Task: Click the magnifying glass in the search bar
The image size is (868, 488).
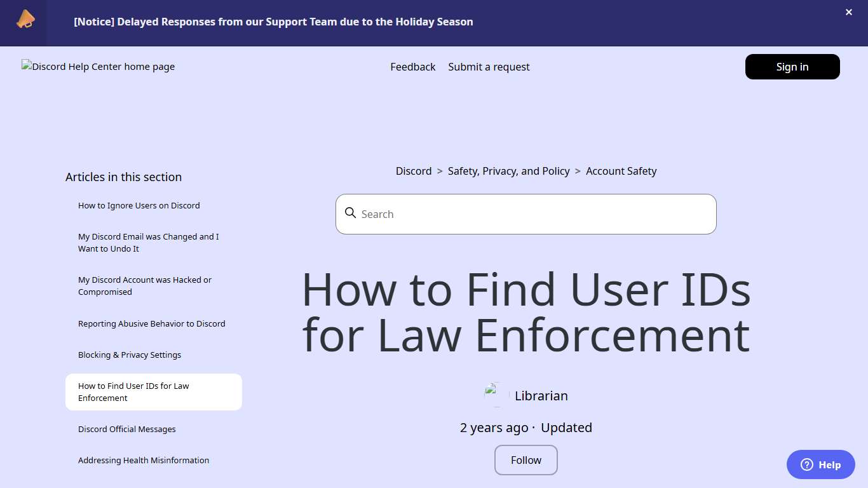Action: click(x=351, y=213)
